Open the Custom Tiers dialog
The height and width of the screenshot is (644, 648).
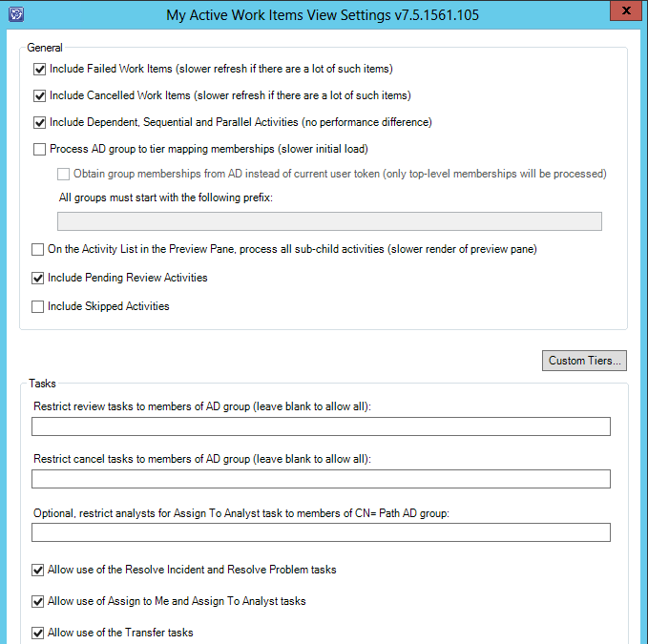(x=585, y=361)
